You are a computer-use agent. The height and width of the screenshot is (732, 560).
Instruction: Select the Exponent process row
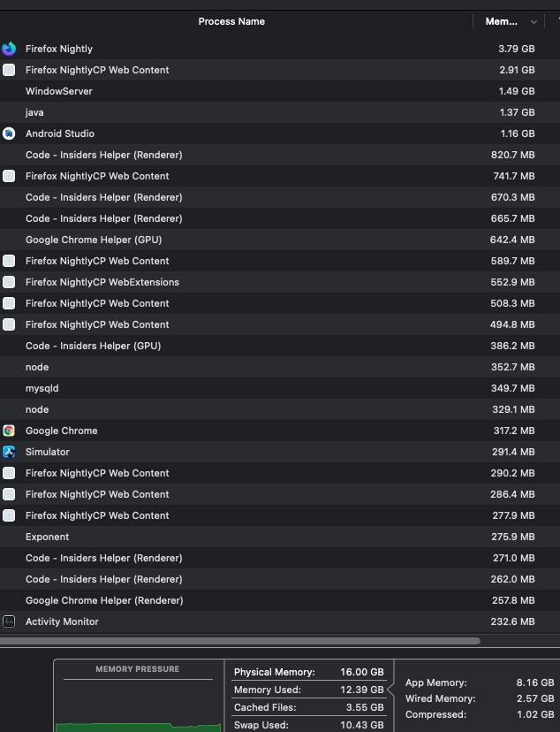click(280, 537)
